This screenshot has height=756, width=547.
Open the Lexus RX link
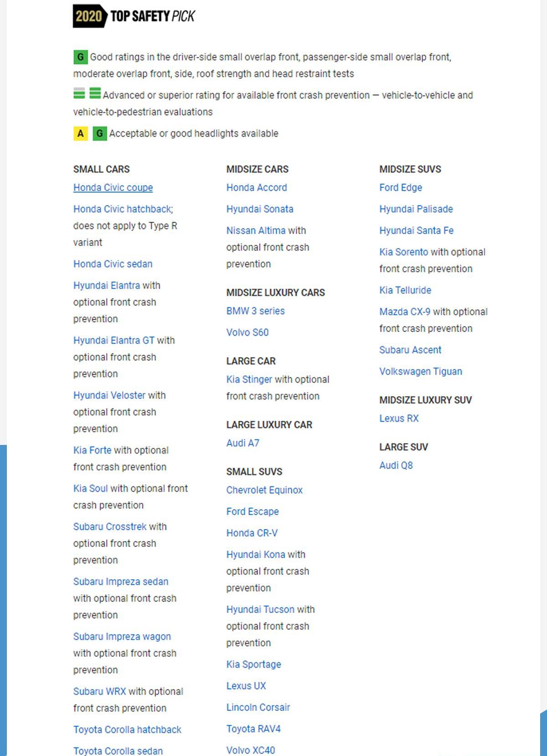[x=399, y=419]
